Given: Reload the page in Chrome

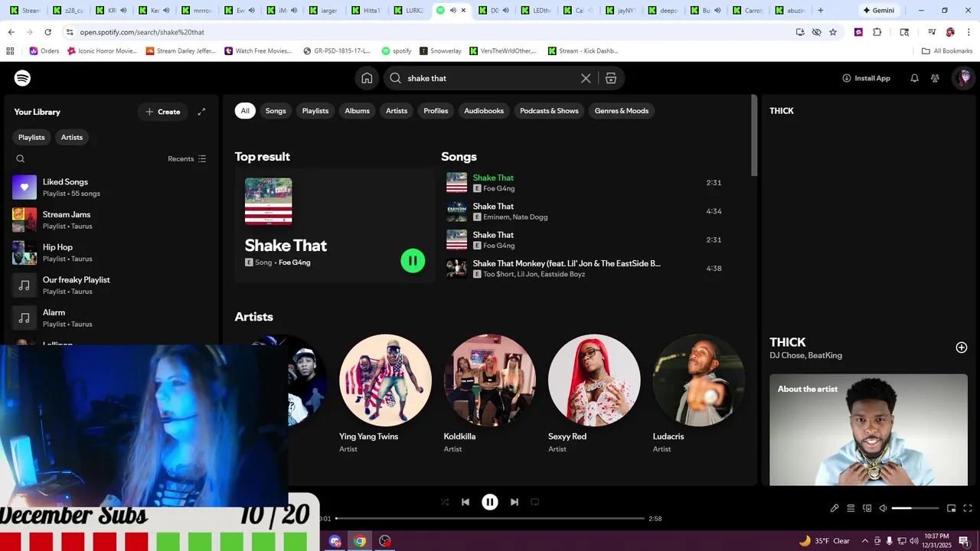Looking at the screenshot, I should point(47,32).
